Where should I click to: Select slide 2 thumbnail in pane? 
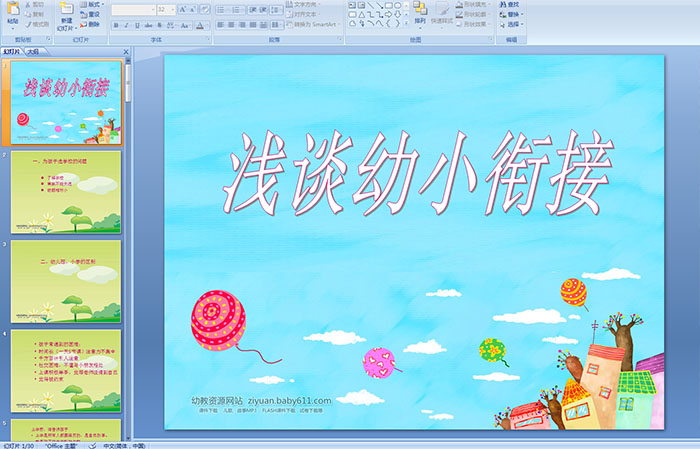click(x=66, y=192)
